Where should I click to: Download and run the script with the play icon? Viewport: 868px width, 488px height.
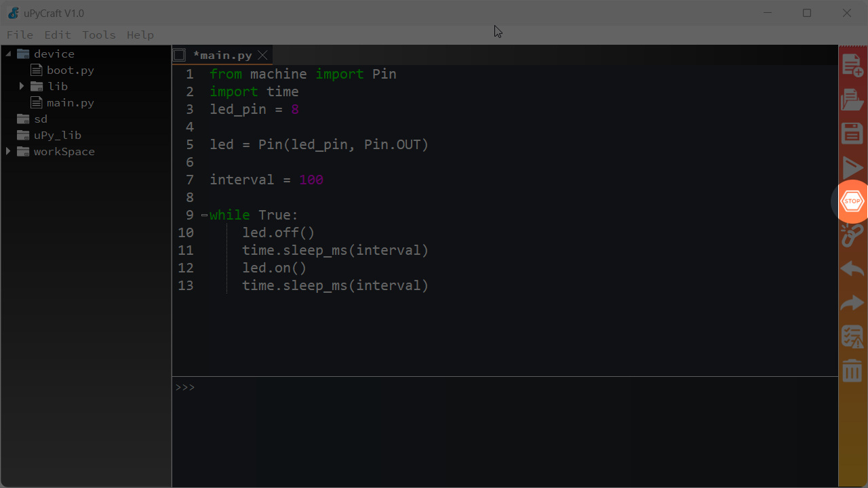[852, 167]
